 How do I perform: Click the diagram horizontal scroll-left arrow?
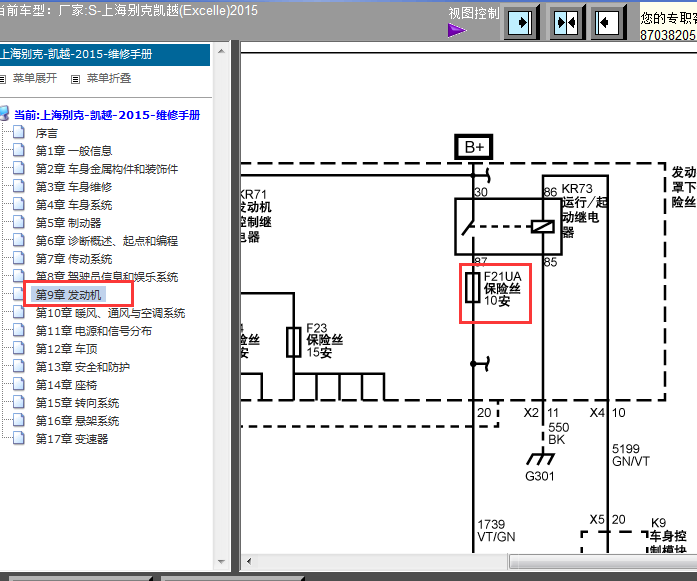point(249,561)
